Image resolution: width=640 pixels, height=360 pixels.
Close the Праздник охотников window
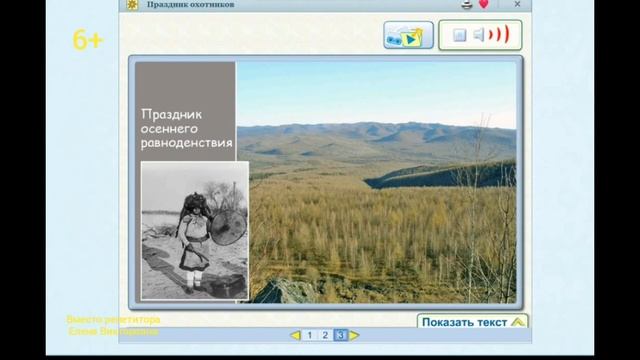pyautogui.click(x=517, y=4)
